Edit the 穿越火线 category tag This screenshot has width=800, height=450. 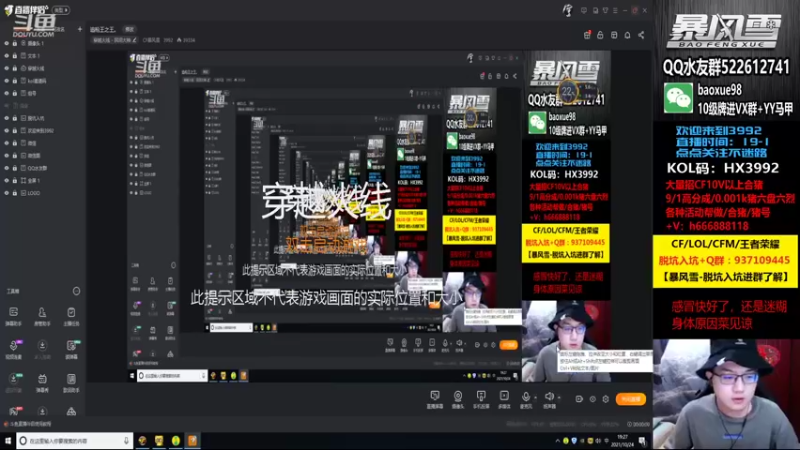pyautogui.click(x=114, y=40)
